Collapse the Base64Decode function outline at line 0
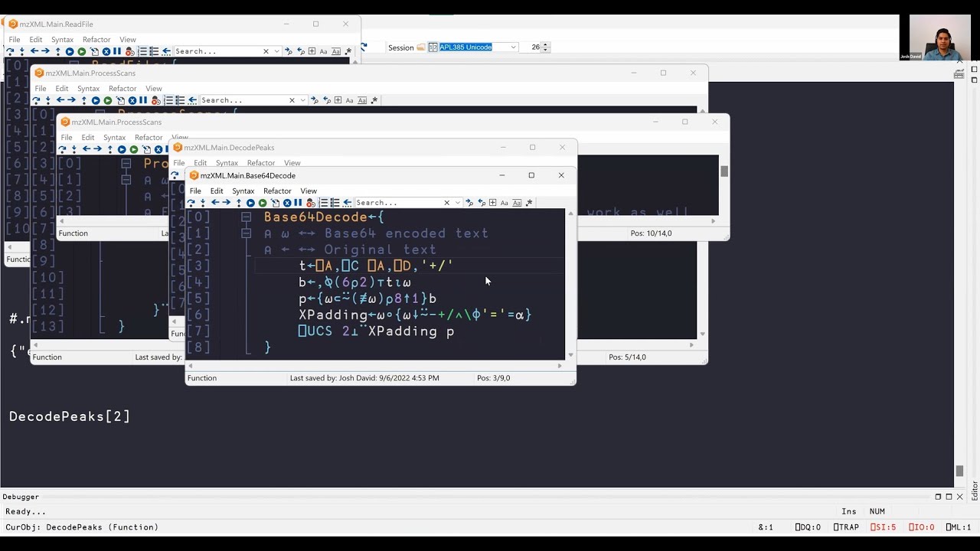 click(x=246, y=217)
